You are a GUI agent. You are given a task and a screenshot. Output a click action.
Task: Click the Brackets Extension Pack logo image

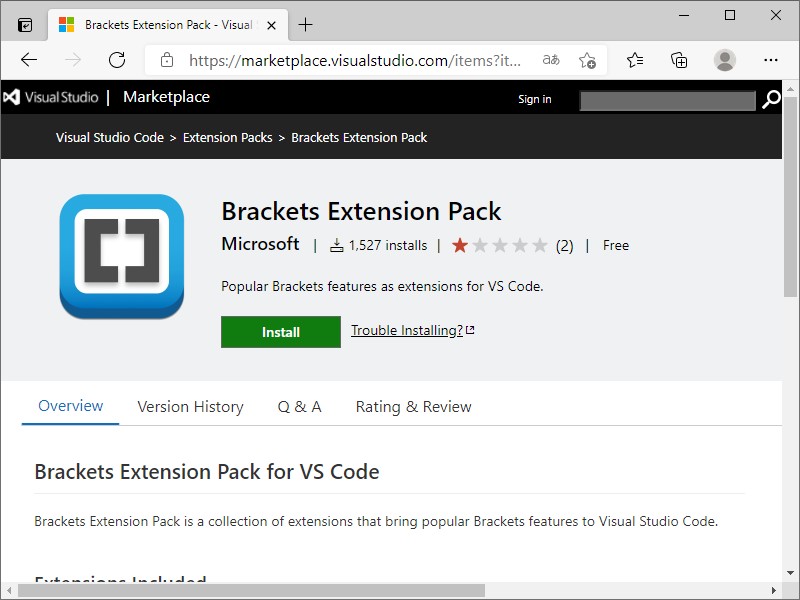pyautogui.click(x=121, y=257)
